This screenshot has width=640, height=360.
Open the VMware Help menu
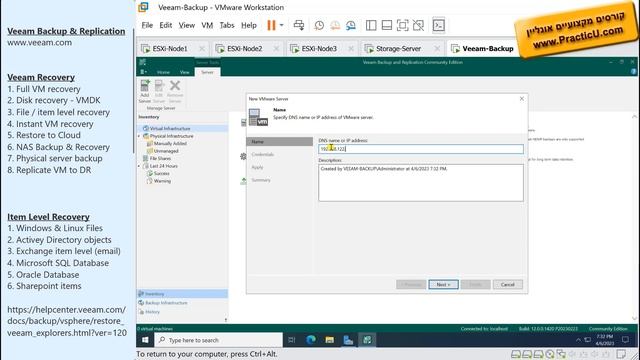coord(249,25)
